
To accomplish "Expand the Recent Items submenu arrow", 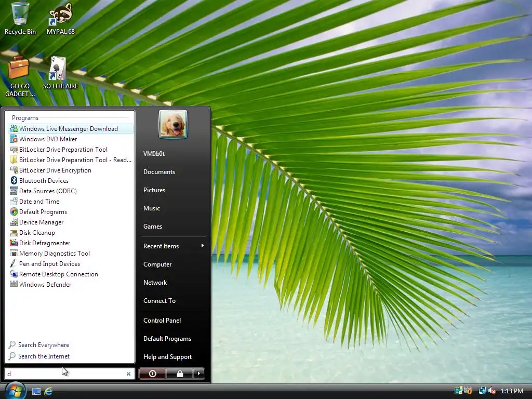I will [202, 246].
